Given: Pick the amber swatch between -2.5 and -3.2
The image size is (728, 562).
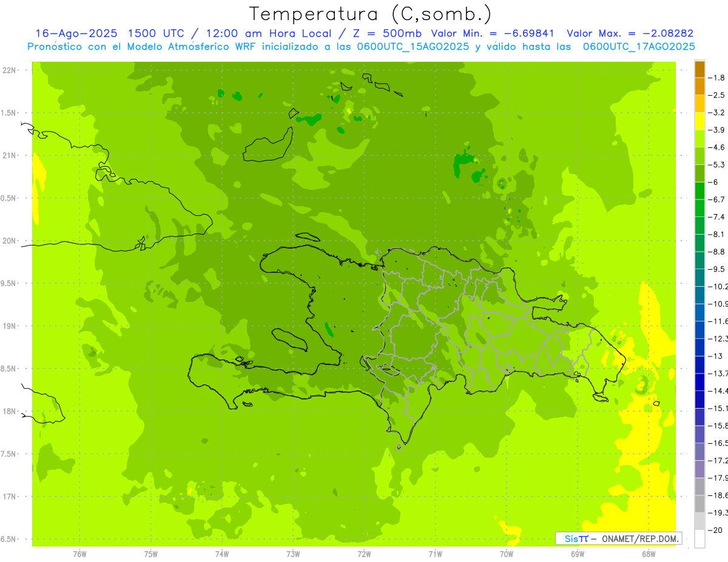Looking at the screenshot, I should click(x=699, y=104).
